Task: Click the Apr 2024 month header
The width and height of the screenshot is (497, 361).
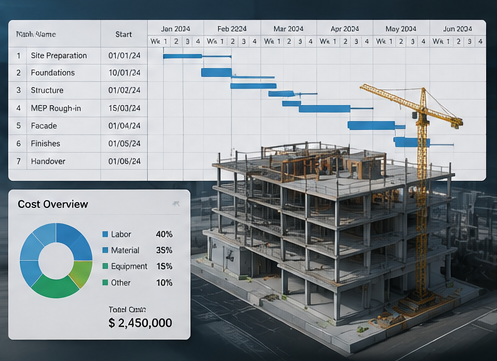Action: (345, 29)
